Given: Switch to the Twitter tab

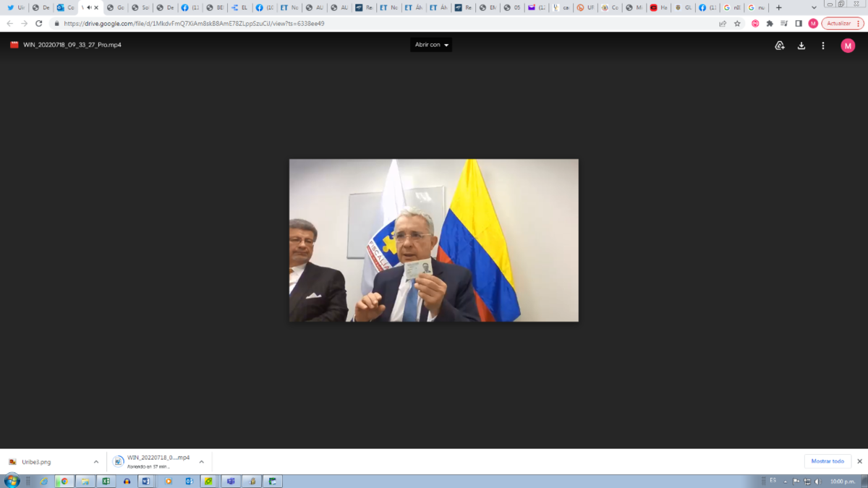Looking at the screenshot, I should coord(14,7).
